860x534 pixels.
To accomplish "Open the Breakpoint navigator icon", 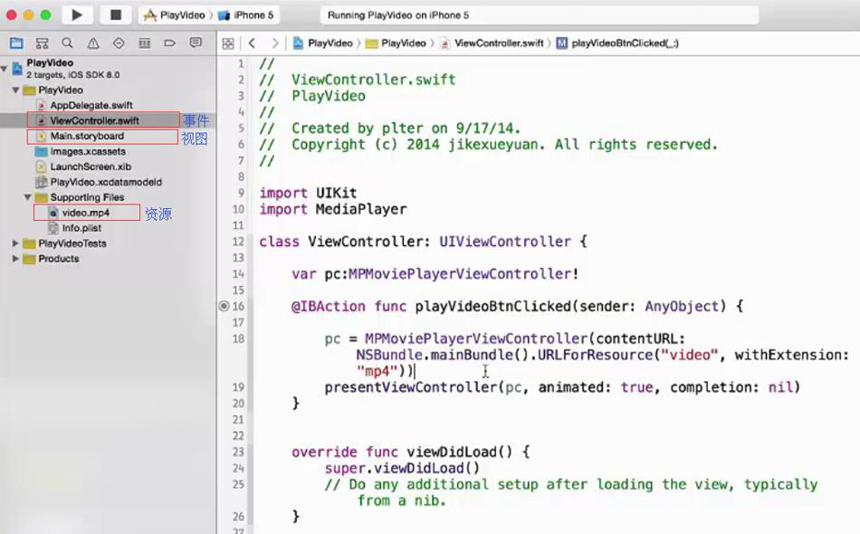I will click(169, 43).
